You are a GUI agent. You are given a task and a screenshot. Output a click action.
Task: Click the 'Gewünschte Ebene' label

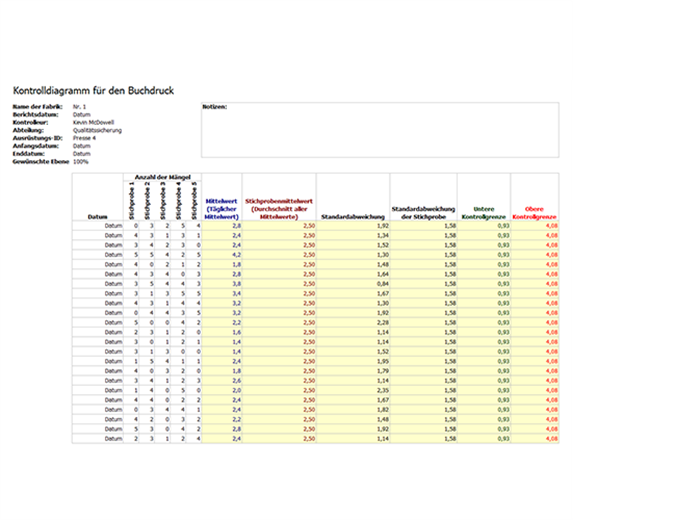tap(41, 161)
